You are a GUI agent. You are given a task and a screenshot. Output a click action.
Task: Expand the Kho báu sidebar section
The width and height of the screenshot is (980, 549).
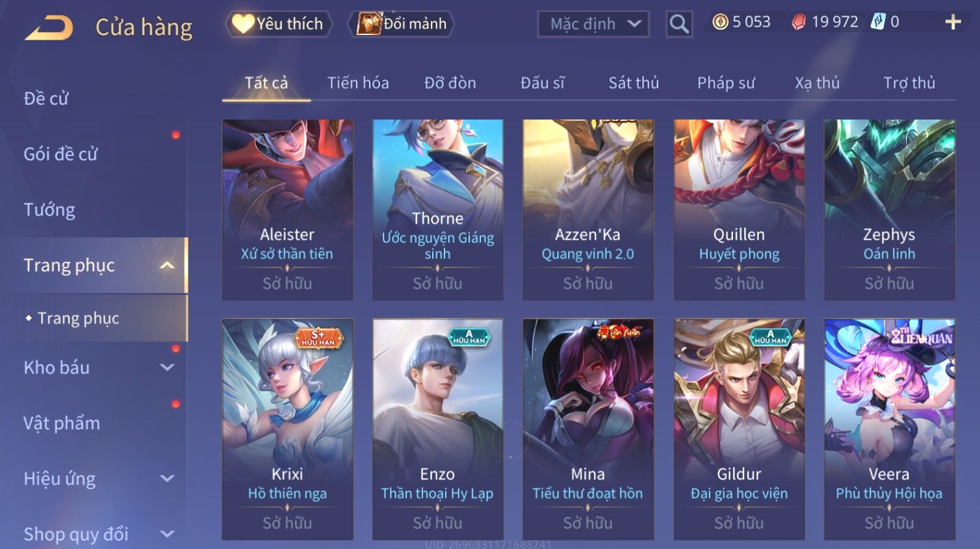[x=167, y=368]
